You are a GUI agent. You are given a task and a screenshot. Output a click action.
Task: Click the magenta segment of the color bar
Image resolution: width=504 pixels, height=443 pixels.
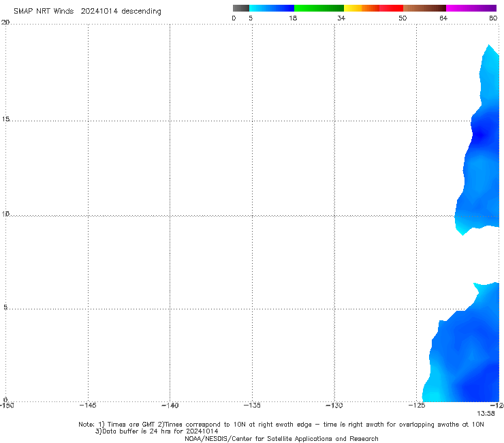click(471, 8)
